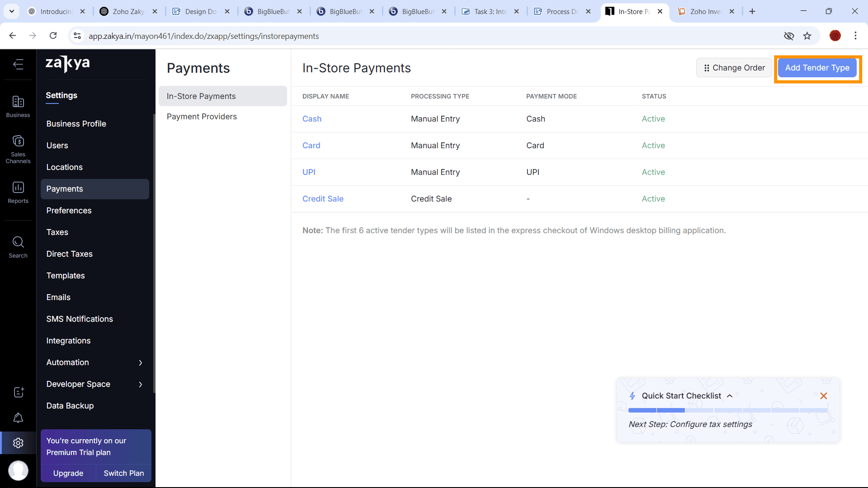
Task: Open Taxes settings
Action: click(95, 232)
